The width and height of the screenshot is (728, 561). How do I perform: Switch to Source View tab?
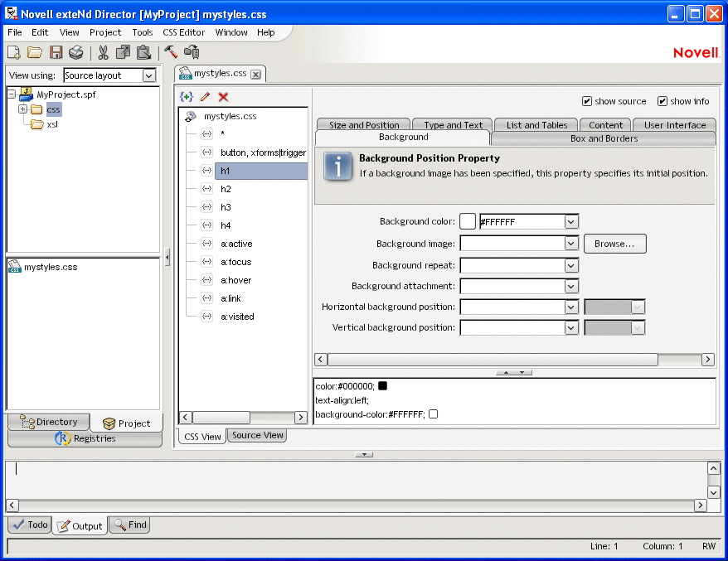point(257,435)
